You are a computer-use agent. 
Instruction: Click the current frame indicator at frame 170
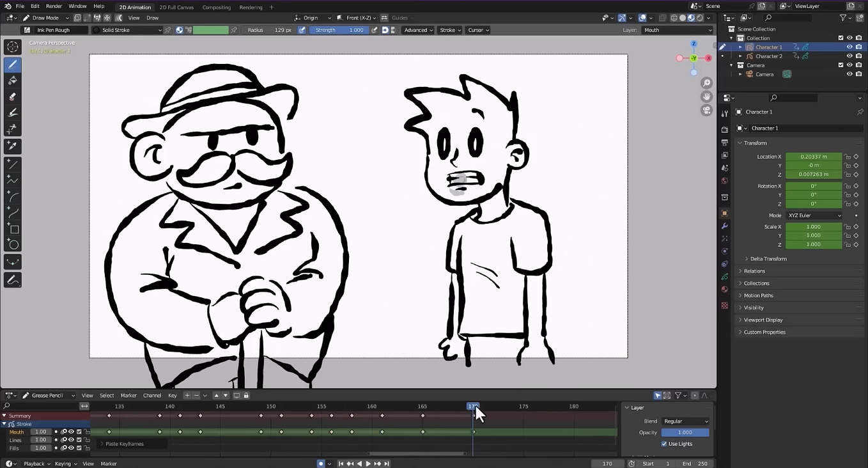[473, 406]
